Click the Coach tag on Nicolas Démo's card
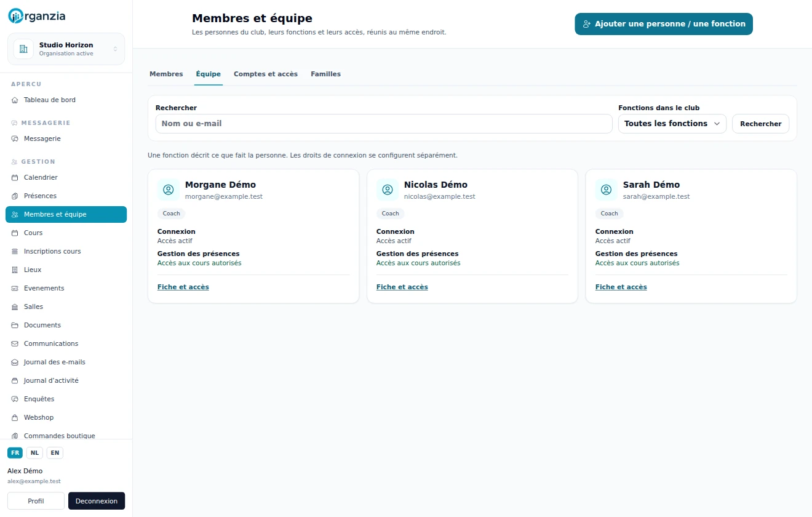This screenshot has height=517, width=812. [x=391, y=214]
